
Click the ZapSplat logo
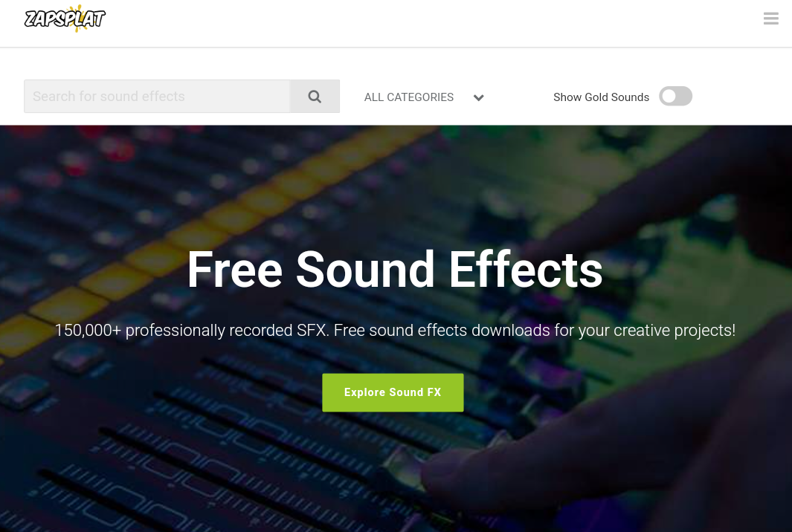tap(65, 19)
